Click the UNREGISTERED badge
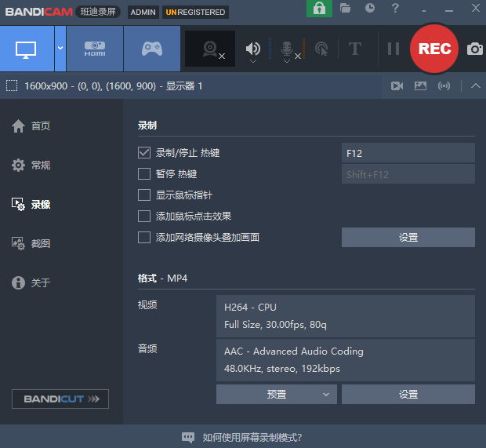486x448 pixels. click(x=195, y=12)
